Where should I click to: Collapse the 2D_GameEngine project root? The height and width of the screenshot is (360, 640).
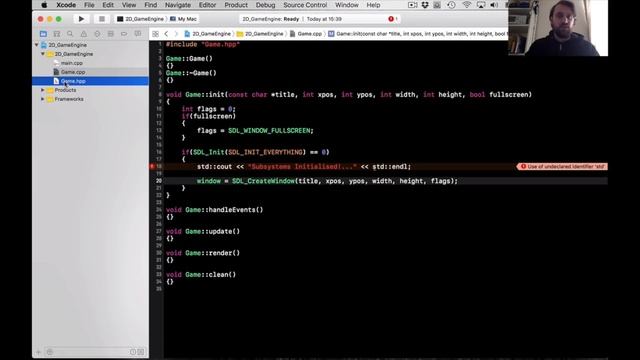coord(37,45)
